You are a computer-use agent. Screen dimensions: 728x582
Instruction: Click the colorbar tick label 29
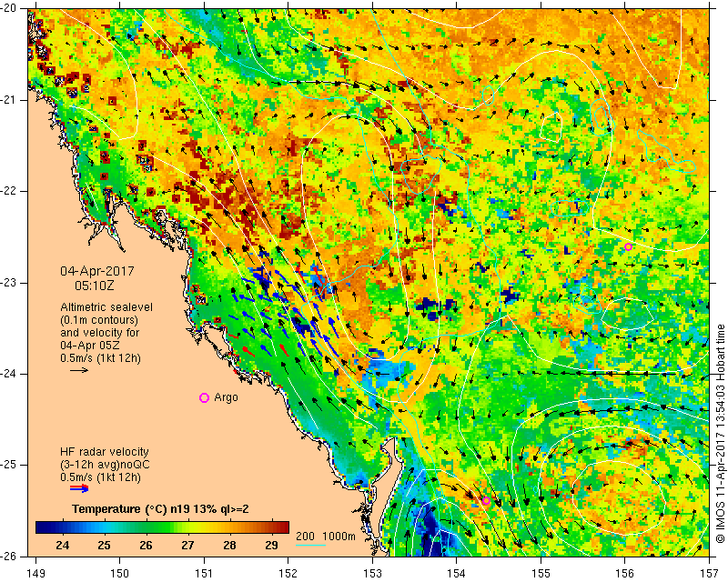click(271, 545)
